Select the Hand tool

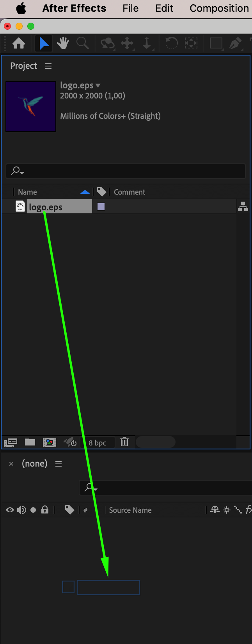tap(63, 43)
